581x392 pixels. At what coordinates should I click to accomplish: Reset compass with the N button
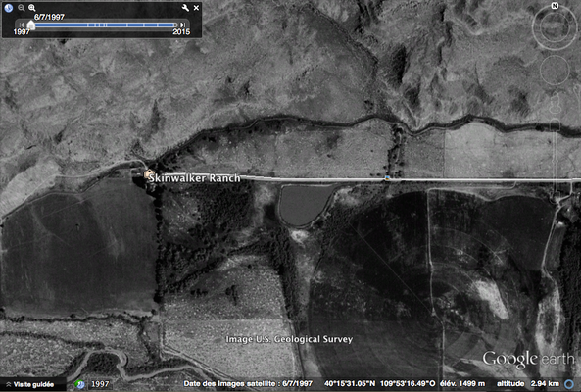coord(555,6)
